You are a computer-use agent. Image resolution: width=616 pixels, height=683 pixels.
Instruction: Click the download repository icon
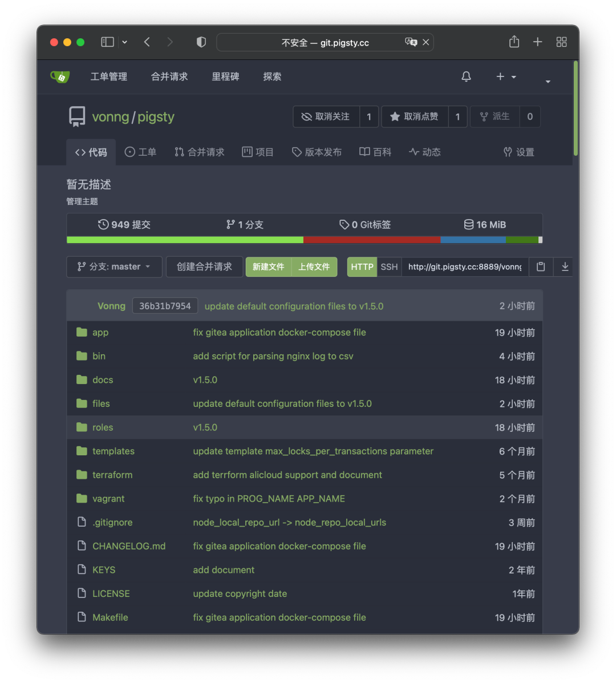coord(565,266)
